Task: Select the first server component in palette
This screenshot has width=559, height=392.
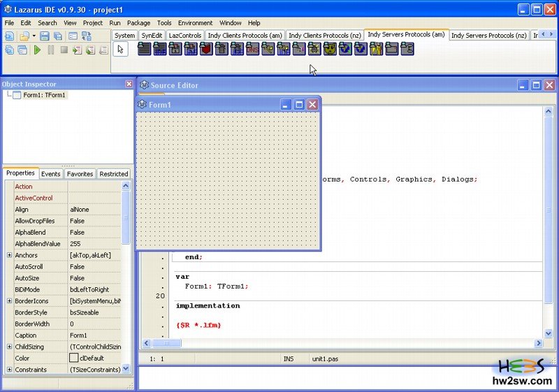Action: click(144, 49)
